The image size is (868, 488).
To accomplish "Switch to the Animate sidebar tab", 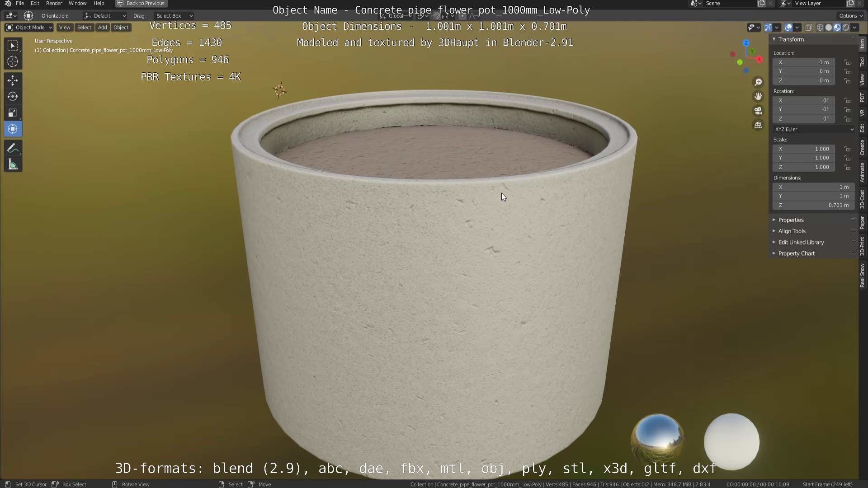I will 863,172.
